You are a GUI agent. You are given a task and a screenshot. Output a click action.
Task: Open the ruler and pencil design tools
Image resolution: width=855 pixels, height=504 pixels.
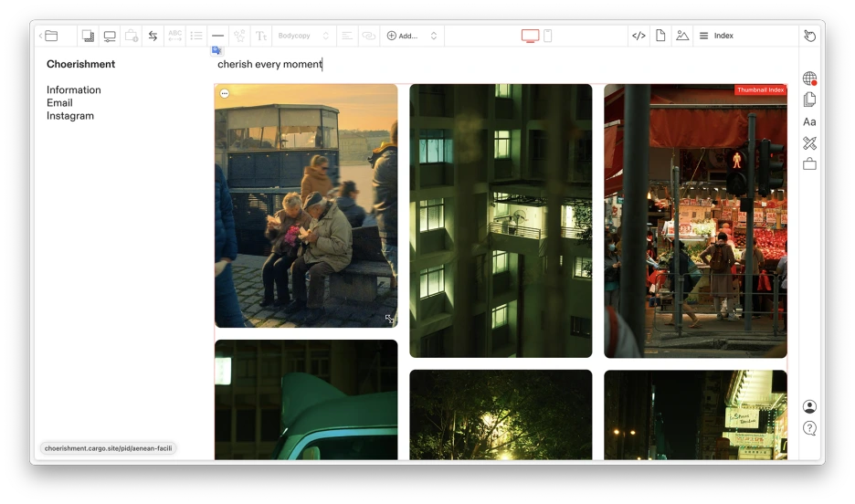click(x=809, y=143)
